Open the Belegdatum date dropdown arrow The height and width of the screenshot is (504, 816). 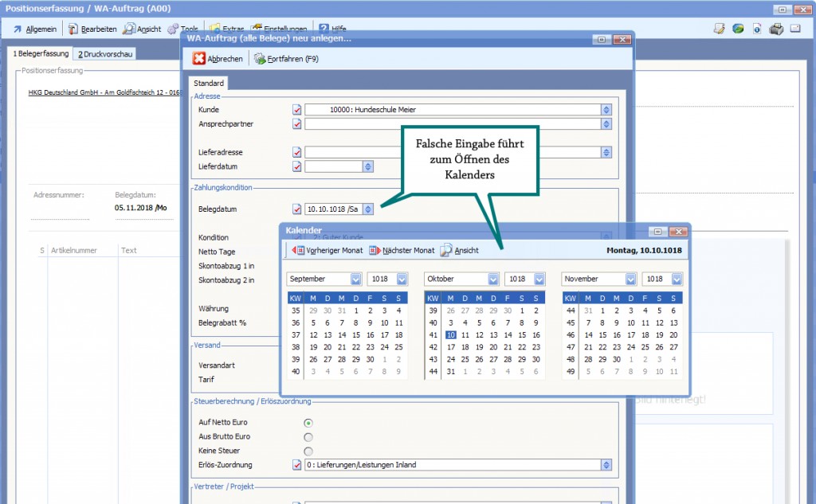(368, 209)
